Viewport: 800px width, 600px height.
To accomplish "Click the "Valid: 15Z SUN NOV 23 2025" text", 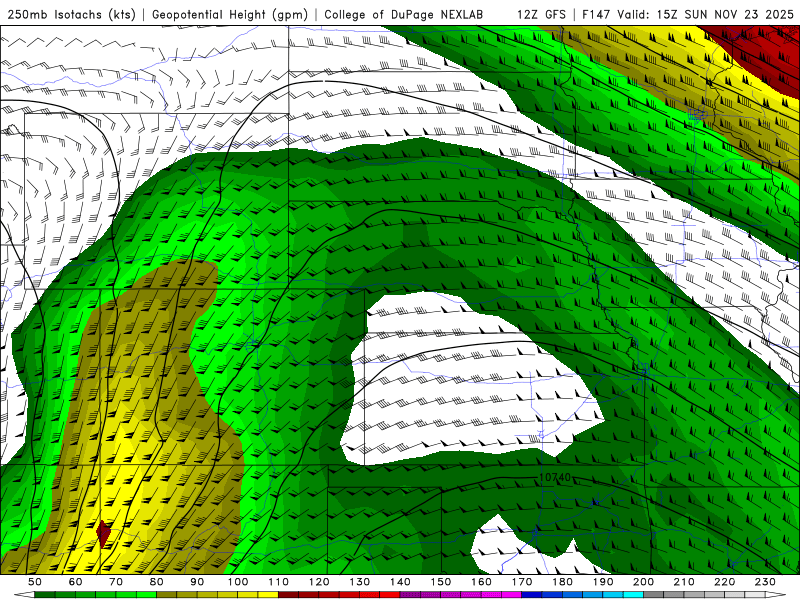I will click(706, 14).
